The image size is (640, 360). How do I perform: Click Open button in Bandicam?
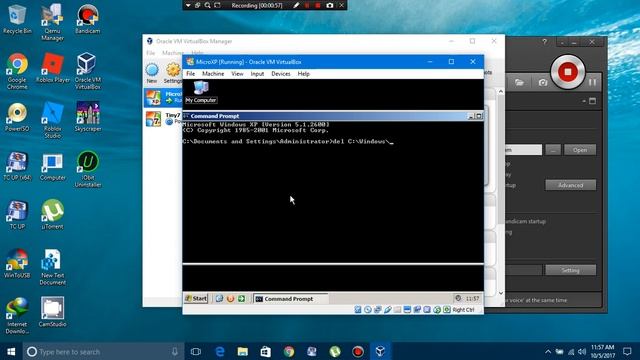click(x=580, y=150)
